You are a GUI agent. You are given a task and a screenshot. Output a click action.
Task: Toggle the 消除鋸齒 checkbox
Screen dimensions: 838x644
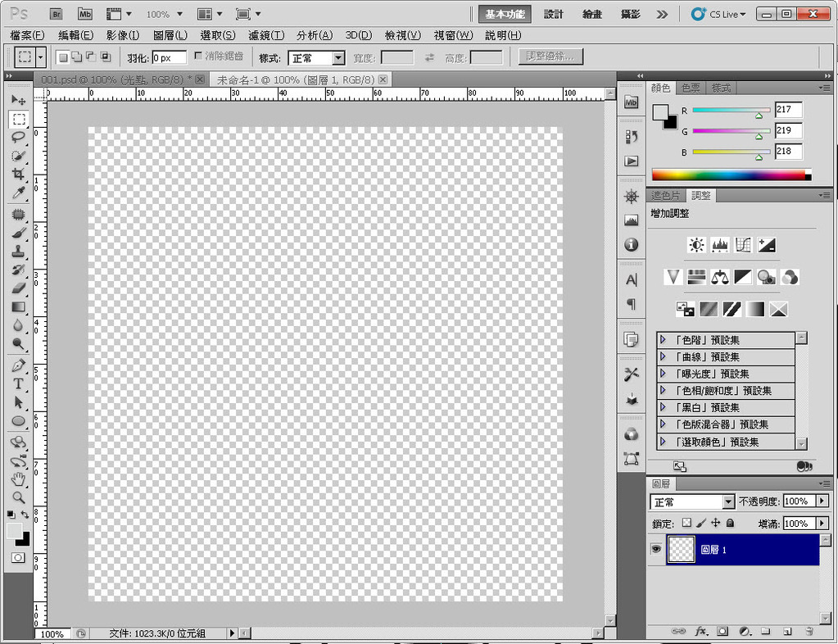197,57
